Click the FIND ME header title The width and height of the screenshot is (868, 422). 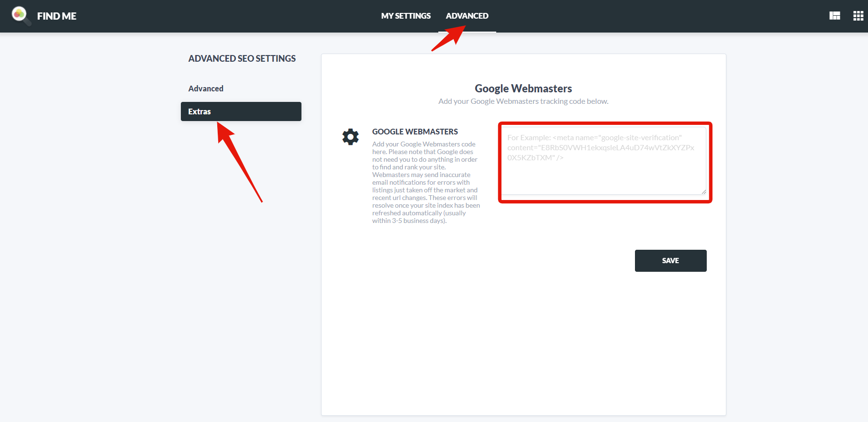tap(56, 16)
